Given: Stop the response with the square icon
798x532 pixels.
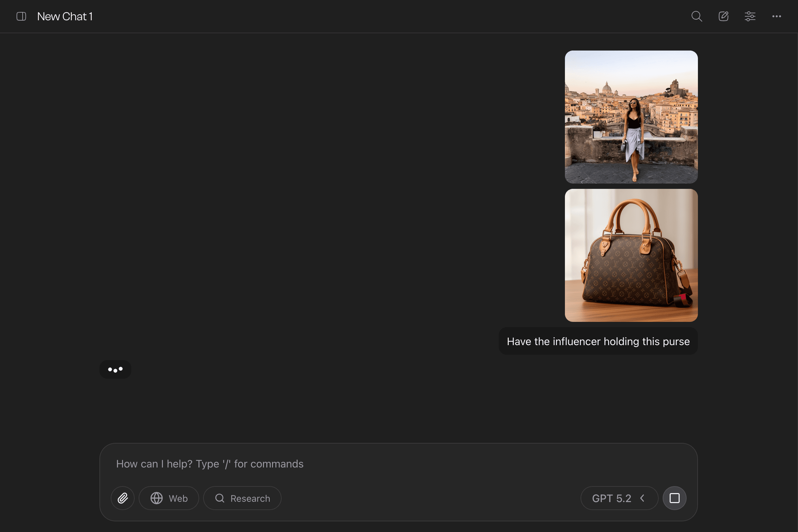Looking at the screenshot, I should 675,498.
